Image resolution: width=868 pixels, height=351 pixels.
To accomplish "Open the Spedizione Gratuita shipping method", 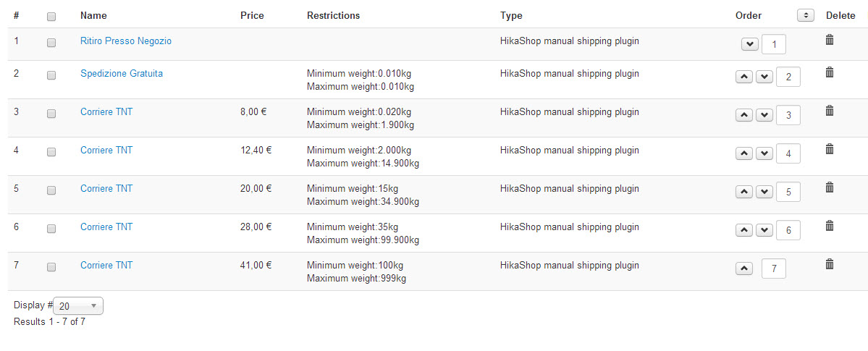I will [x=122, y=73].
